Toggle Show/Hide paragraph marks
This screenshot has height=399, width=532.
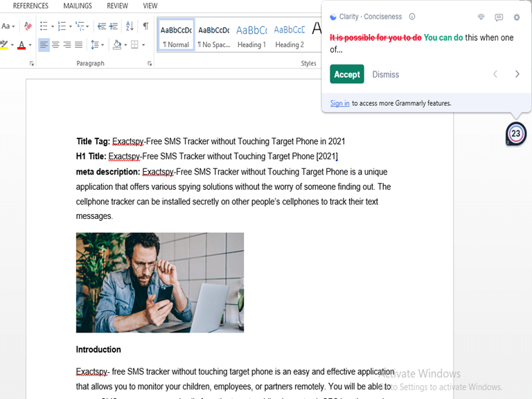[145, 26]
